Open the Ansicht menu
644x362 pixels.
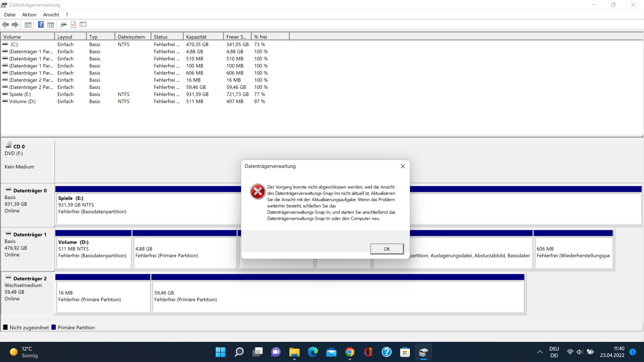coord(51,15)
